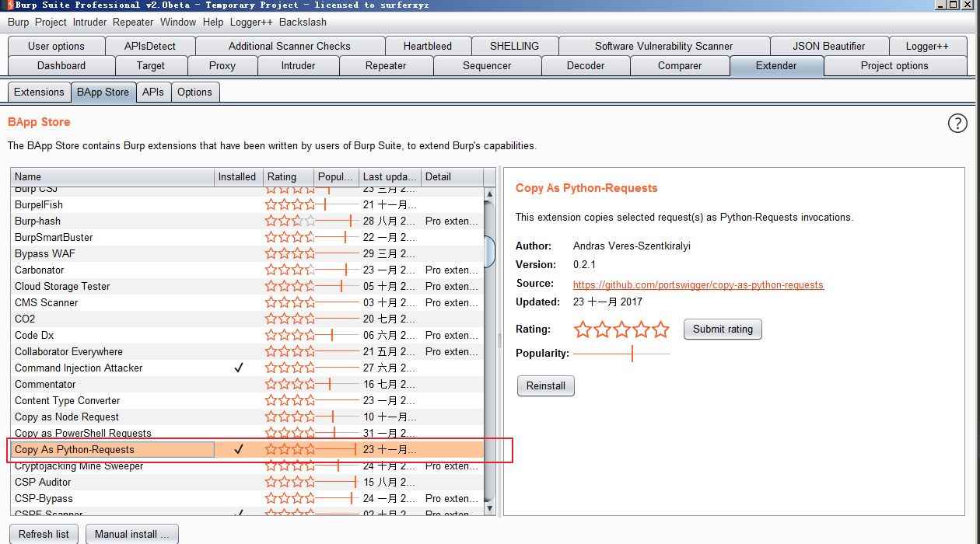The width and height of the screenshot is (980, 544).
Task: Open the BApp Store sub-tab
Action: pos(103,92)
